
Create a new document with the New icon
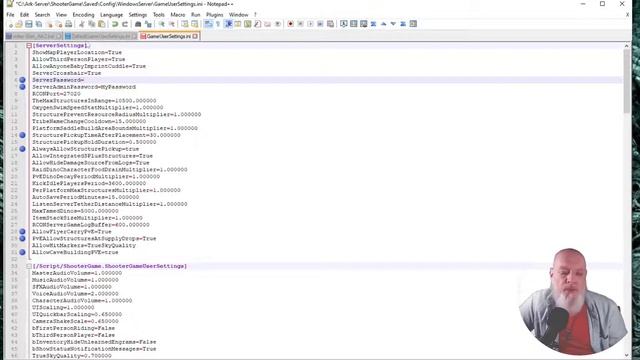(x=10, y=24)
